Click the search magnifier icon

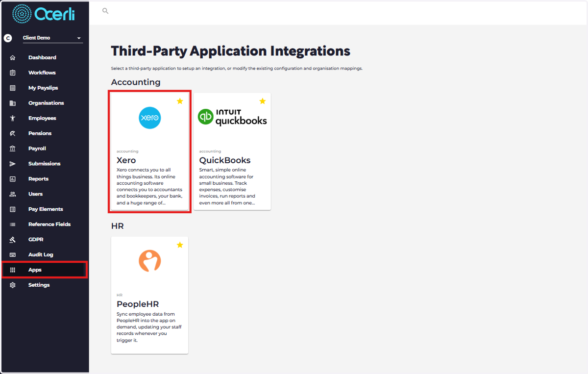[105, 11]
